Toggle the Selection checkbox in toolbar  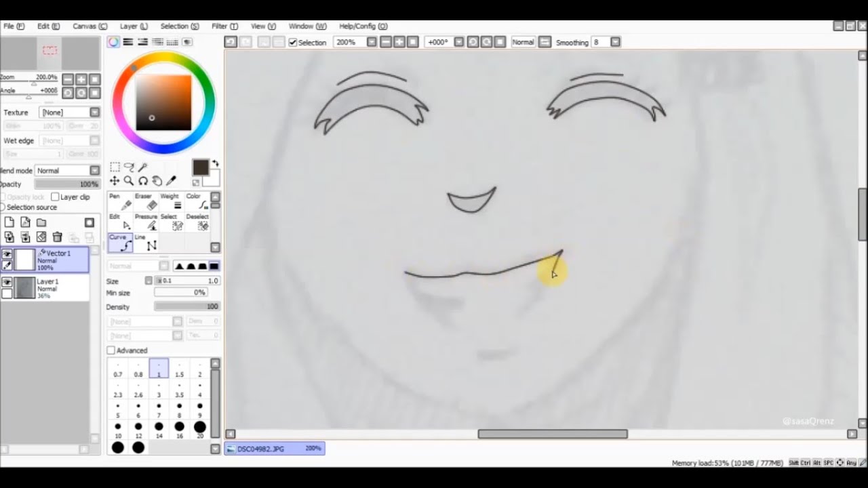pos(293,42)
